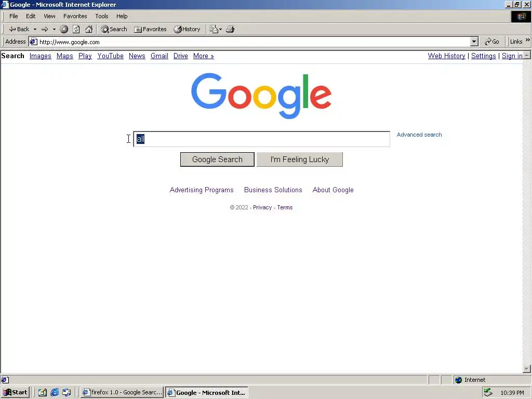Open the About Google link

333,190
